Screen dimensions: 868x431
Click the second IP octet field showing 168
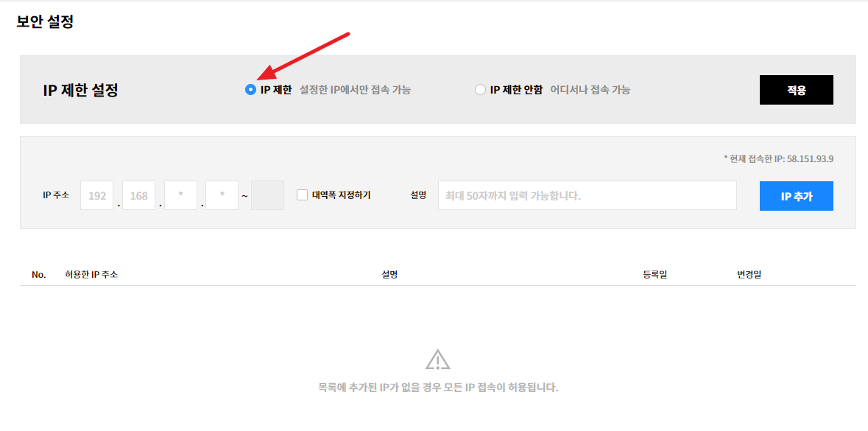[138, 196]
